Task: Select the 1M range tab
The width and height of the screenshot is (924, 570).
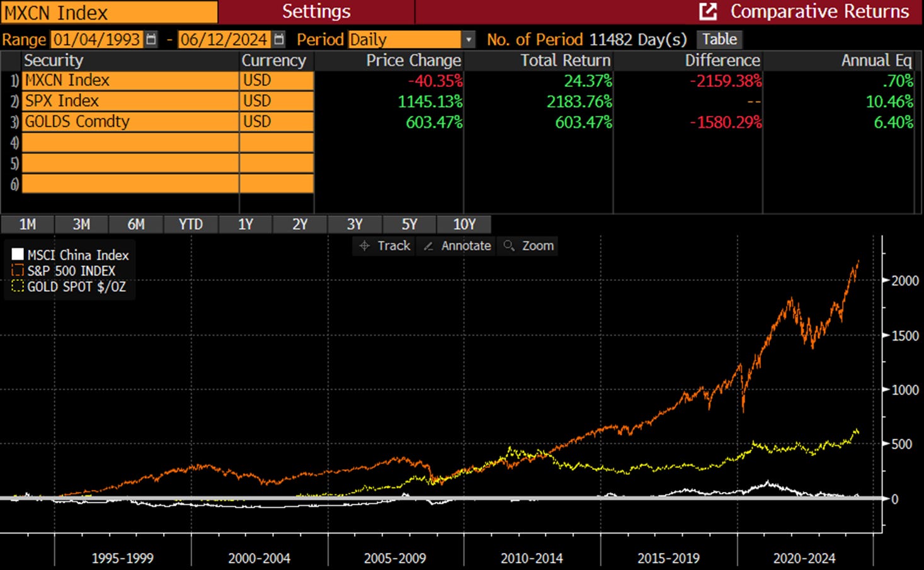Action: coord(27,224)
